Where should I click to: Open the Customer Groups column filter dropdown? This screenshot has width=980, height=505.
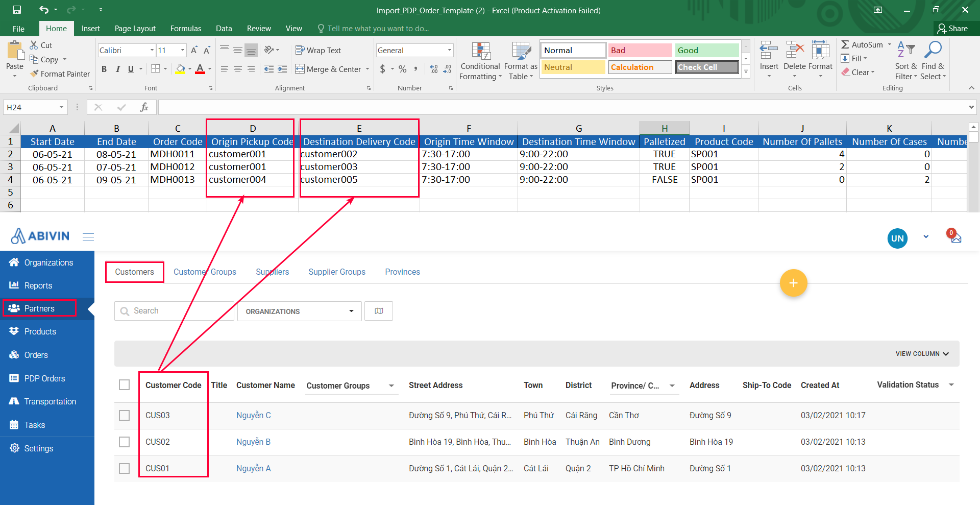(x=391, y=386)
